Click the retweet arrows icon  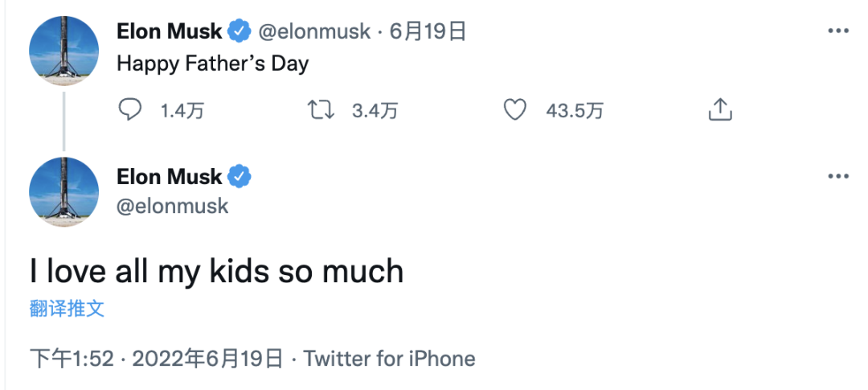pyautogui.click(x=321, y=109)
